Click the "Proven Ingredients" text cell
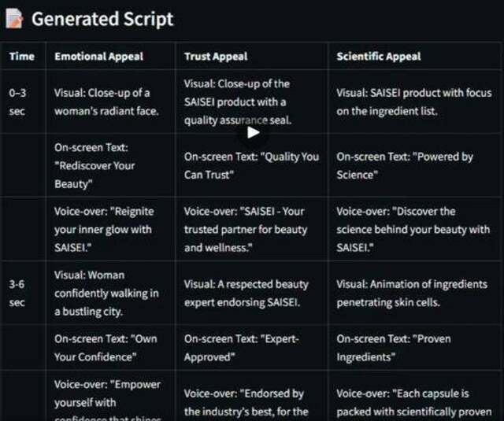 click(415, 348)
